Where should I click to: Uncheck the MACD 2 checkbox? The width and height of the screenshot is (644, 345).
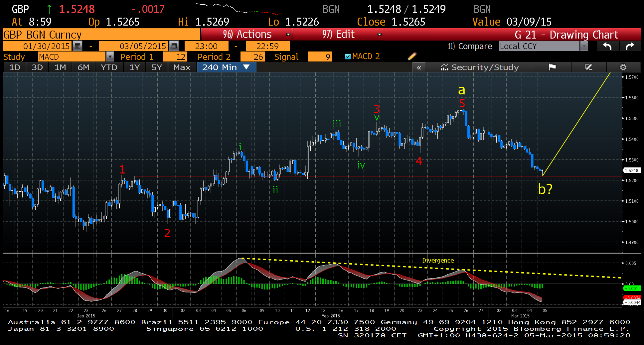click(348, 57)
